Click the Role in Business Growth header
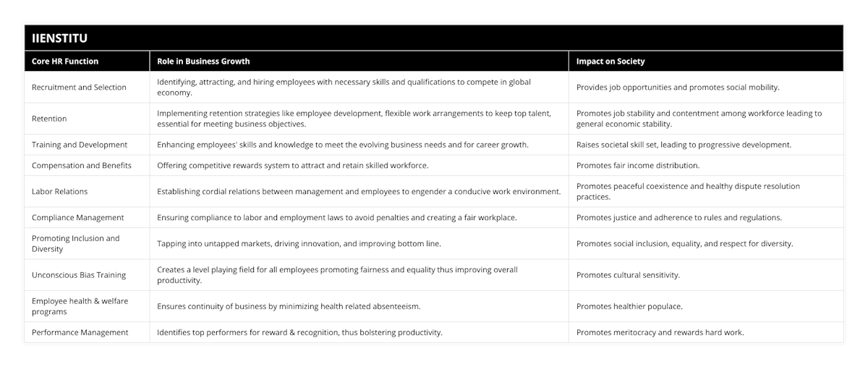This screenshot has height=367, width=868. [203, 62]
